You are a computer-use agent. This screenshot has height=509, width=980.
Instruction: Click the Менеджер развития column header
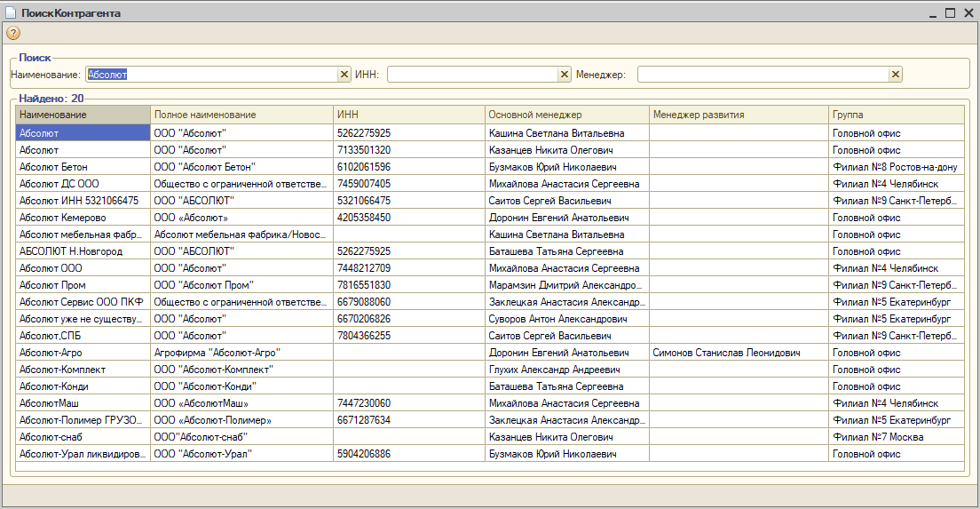(x=739, y=115)
